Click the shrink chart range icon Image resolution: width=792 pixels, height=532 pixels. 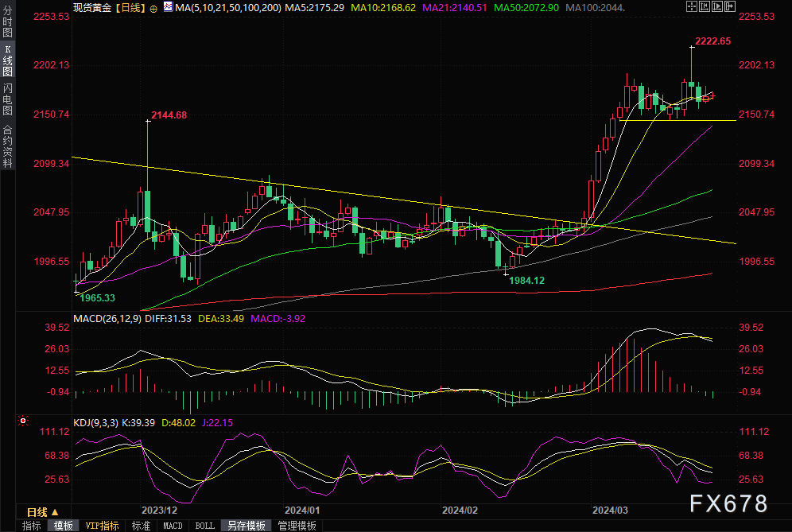click(x=705, y=6)
